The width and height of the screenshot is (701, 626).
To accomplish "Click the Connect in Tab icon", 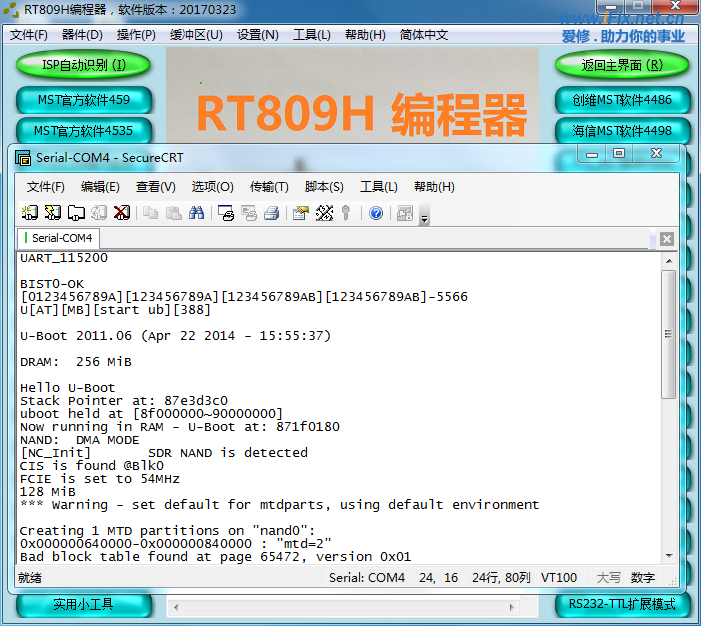I will (x=76, y=213).
